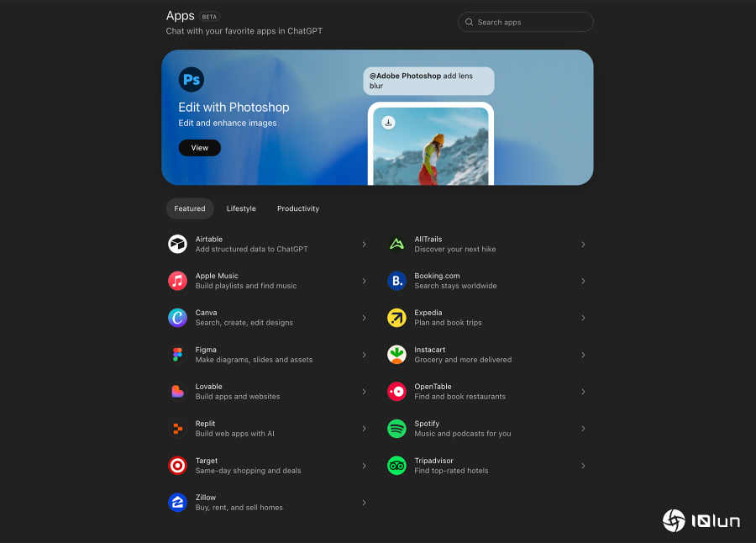Click the skier photo preview thumbnail
This screenshot has height=543, width=756.
coord(431,145)
